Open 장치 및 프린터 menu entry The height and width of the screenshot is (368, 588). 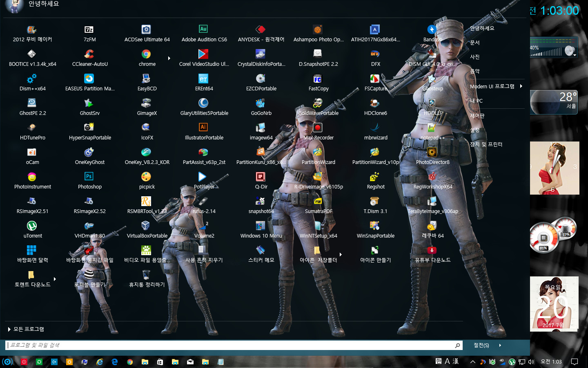click(x=486, y=144)
